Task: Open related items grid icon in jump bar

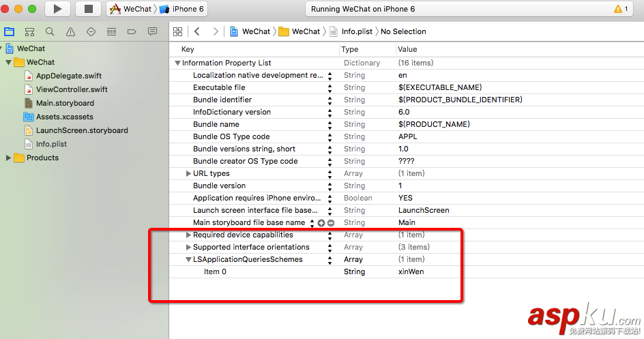Action: (x=177, y=31)
